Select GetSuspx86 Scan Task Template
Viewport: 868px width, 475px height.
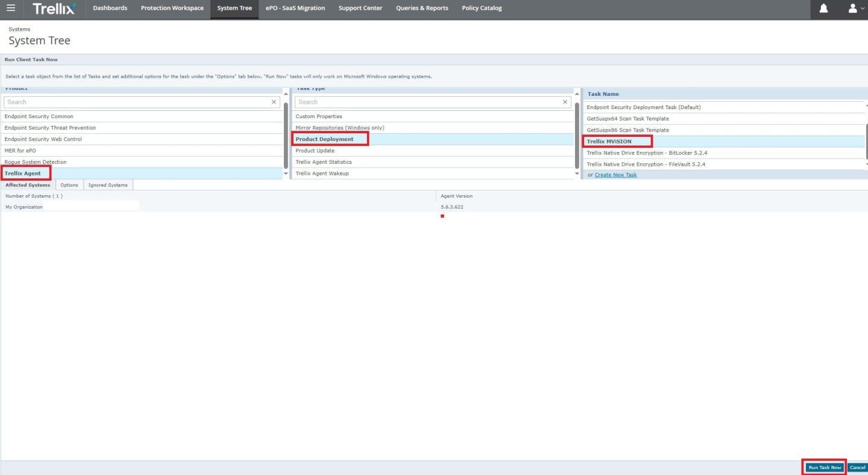point(724,130)
